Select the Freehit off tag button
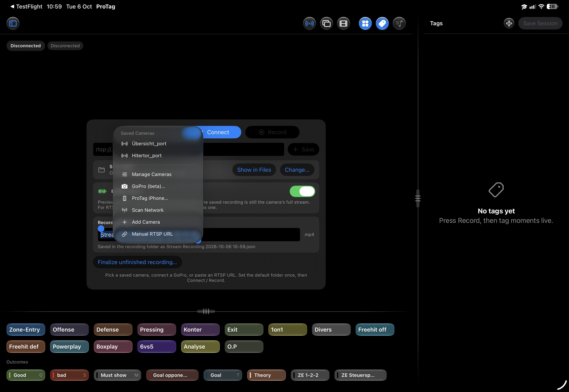569x392 pixels. click(375, 330)
